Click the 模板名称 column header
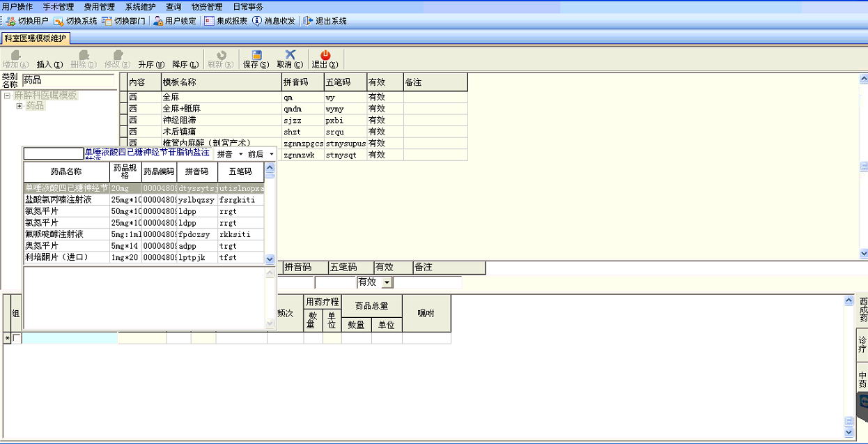The height and width of the screenshot is (444, 868). tap(222, 82)
